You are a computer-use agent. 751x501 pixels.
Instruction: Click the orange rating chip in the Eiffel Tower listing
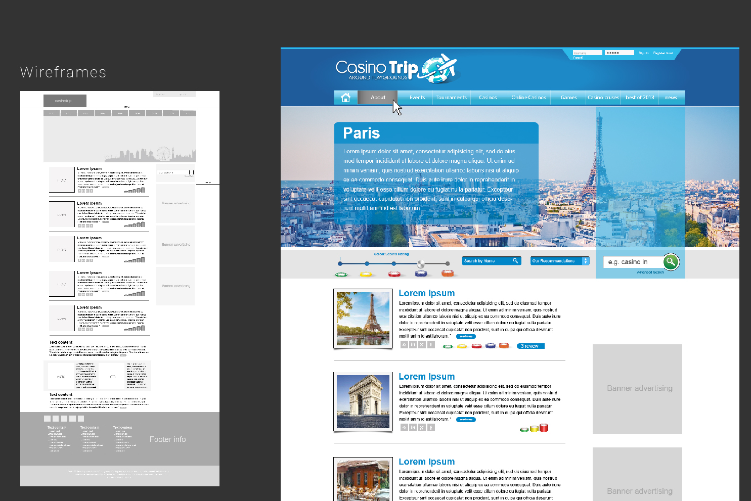point(504,345)
